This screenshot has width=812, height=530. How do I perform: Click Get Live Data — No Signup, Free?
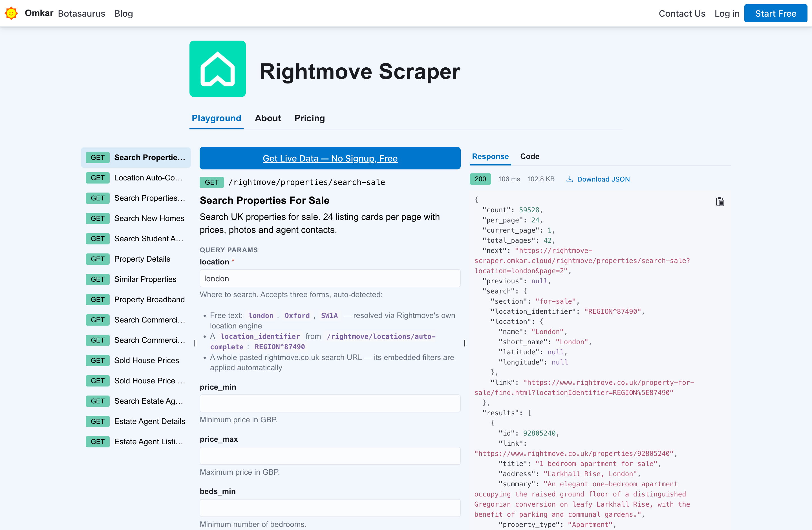[330, 158]
